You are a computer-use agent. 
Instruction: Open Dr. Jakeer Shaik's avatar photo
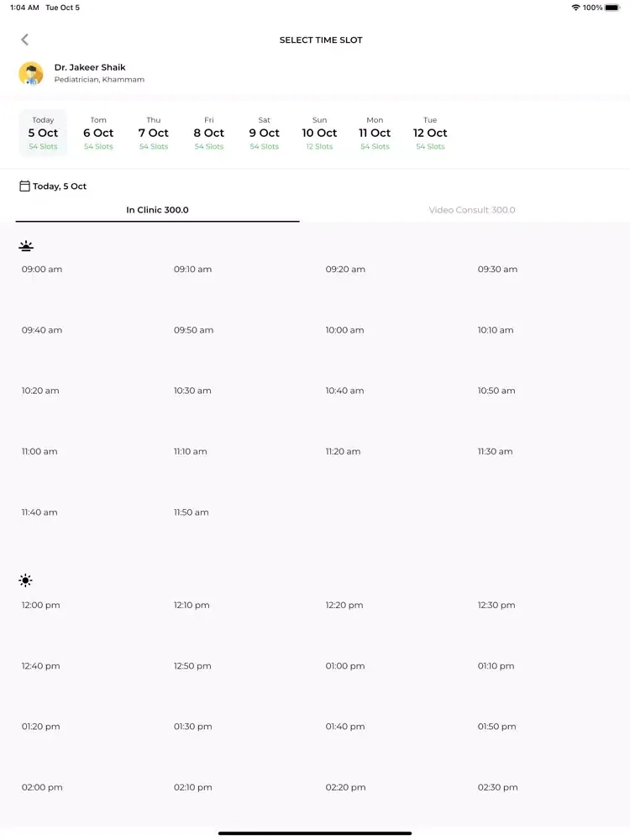coord(31,73)
